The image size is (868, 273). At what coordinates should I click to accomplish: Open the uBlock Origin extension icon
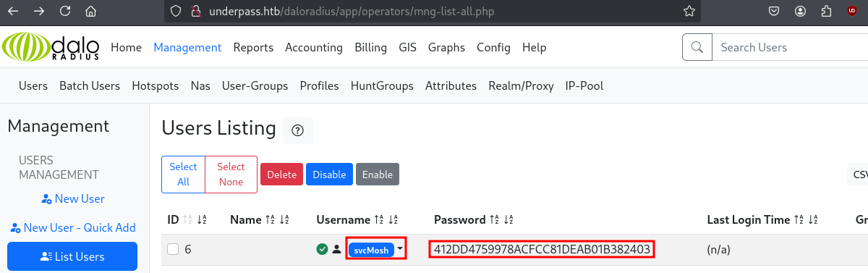(x=851, y=12)
